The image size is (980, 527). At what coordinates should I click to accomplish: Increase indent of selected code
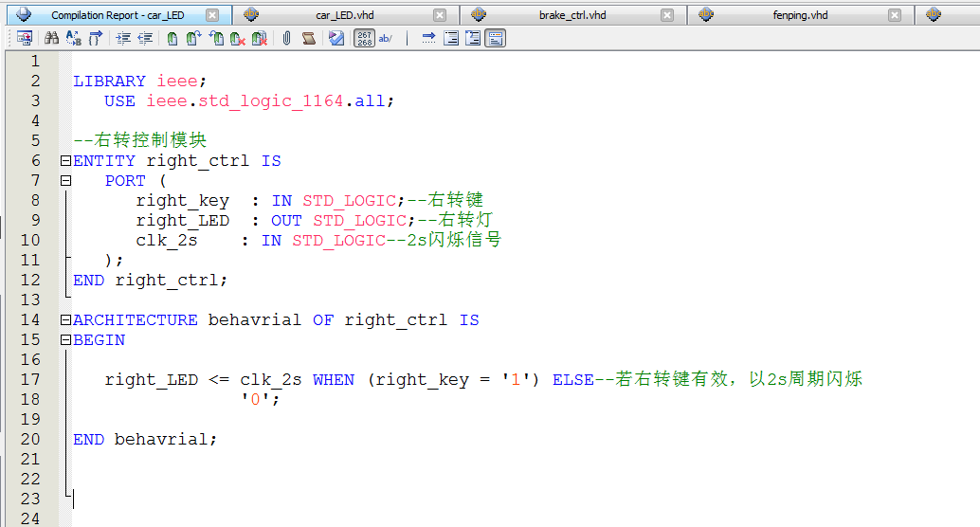click(x=123, y=39)
